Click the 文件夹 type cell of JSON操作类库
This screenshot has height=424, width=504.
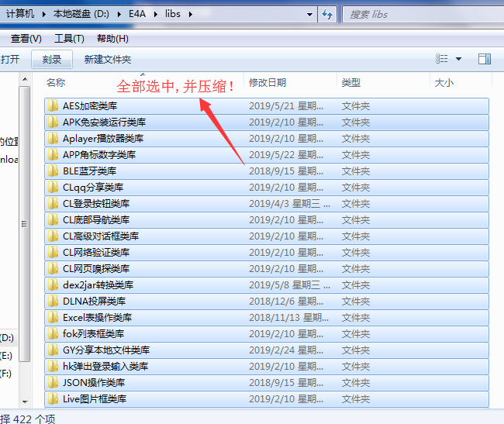pos(355,383)
